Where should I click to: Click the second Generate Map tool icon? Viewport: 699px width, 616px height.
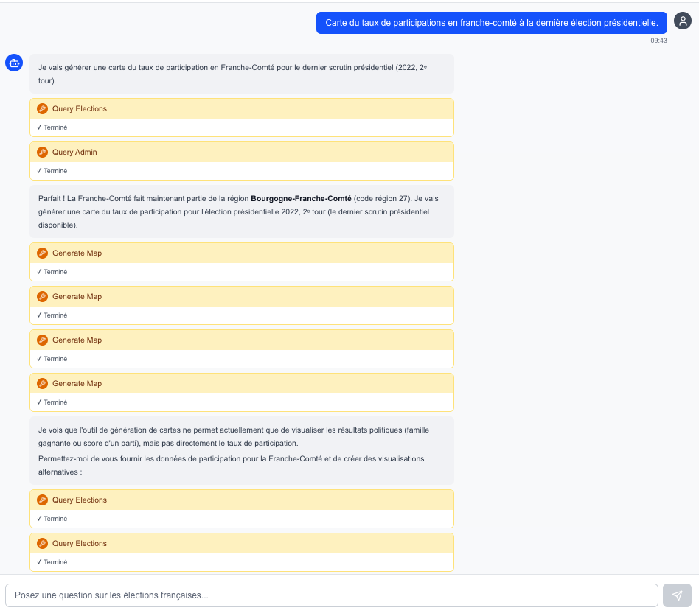[x=42, y=297]
